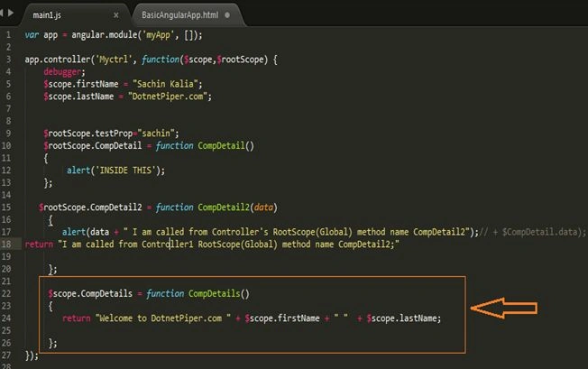This screenshot has width=588, height=369.
Task: Click line number 15 in gutter
Action: [6, 207]
